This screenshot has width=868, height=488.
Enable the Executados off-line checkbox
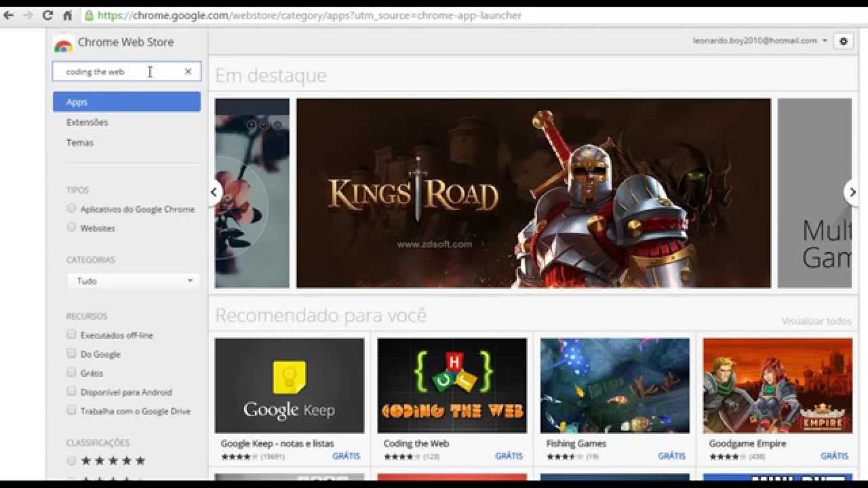tap(71, 334)
